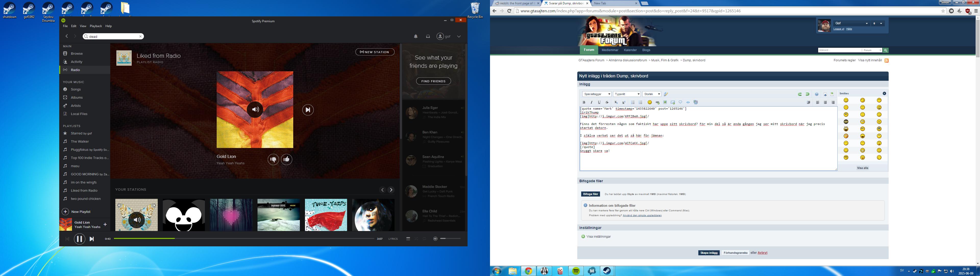This screenshot has width=980, height=276.
Task: Mute Spotify volume speaker icon
Action: tap(435, 239)
